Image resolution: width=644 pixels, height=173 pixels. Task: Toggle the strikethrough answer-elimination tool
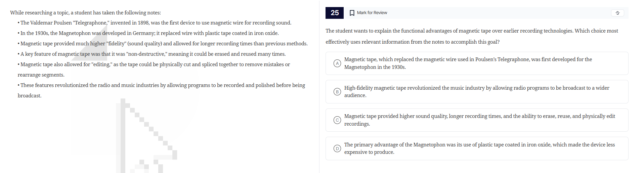[617, 13]
